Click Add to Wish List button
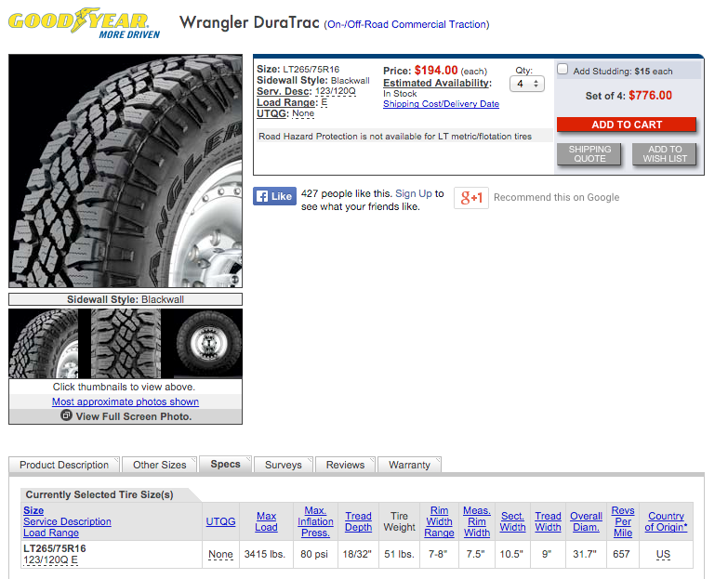Screen dimensions: 728x579 [665, 153]
